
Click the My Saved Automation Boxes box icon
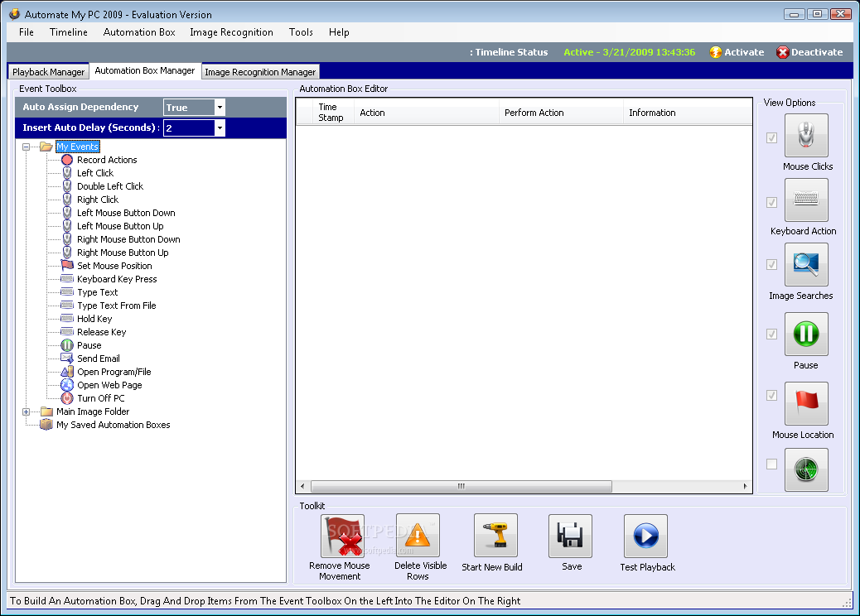46,425
